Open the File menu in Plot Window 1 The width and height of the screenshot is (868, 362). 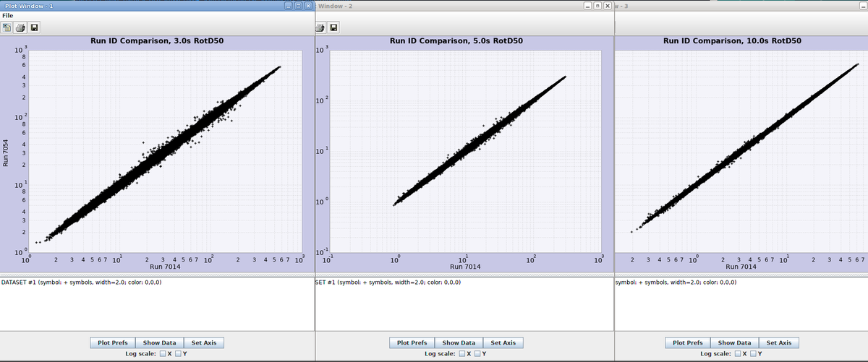tap(7, 16)
